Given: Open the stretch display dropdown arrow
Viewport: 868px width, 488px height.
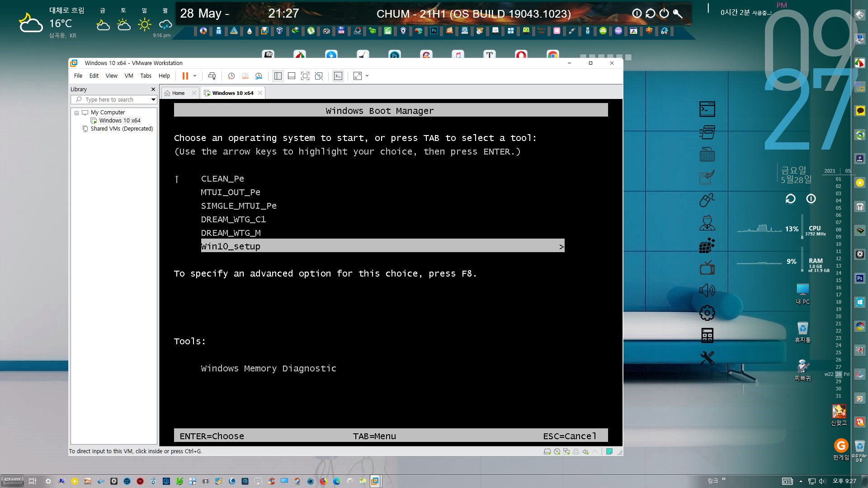Looking at the screenshot, I should [x=367, y=76].
